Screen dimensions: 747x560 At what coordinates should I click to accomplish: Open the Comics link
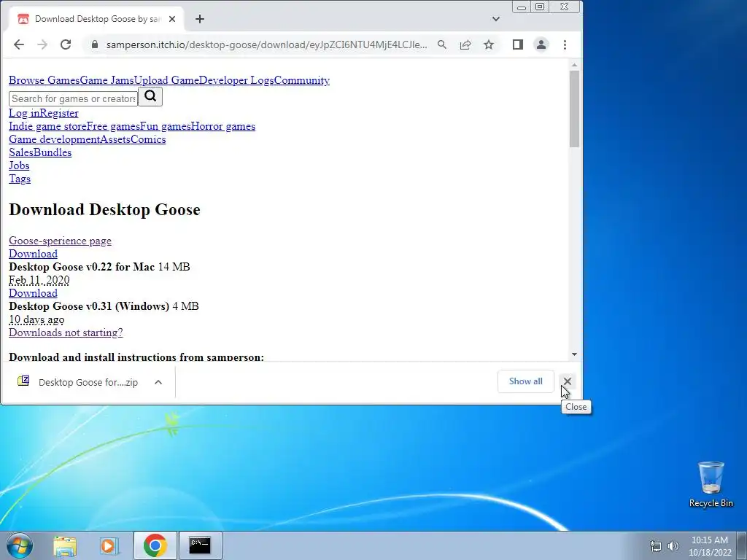(x=147, y=139)
